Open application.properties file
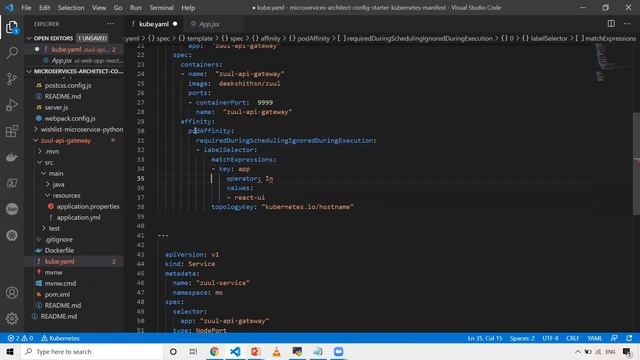The width and height of the screenshot is (640, 360). coord(88,207)
